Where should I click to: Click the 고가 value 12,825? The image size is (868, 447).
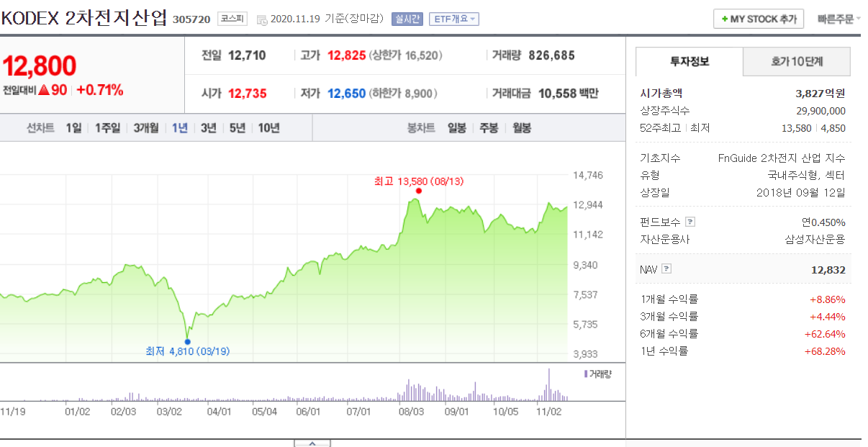[x=347, y=55]
